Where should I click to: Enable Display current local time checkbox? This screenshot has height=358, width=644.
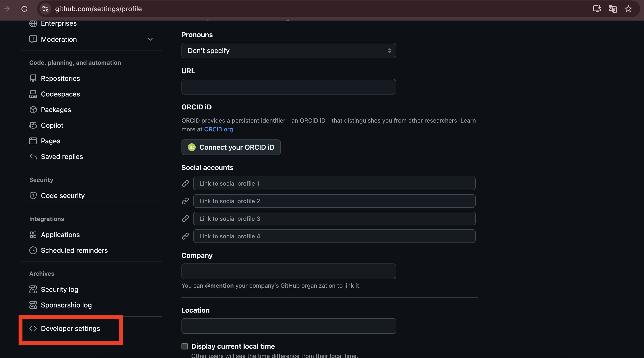click(x=184, y=346)
